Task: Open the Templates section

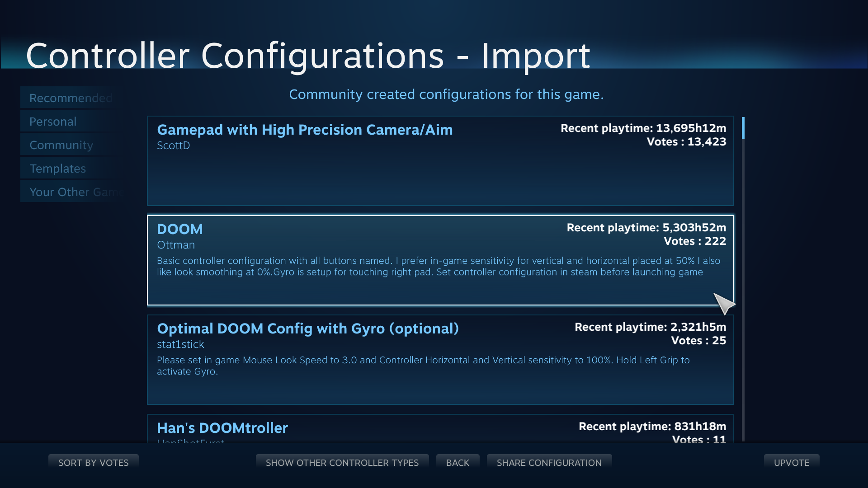Action: (x=57, y=168)
